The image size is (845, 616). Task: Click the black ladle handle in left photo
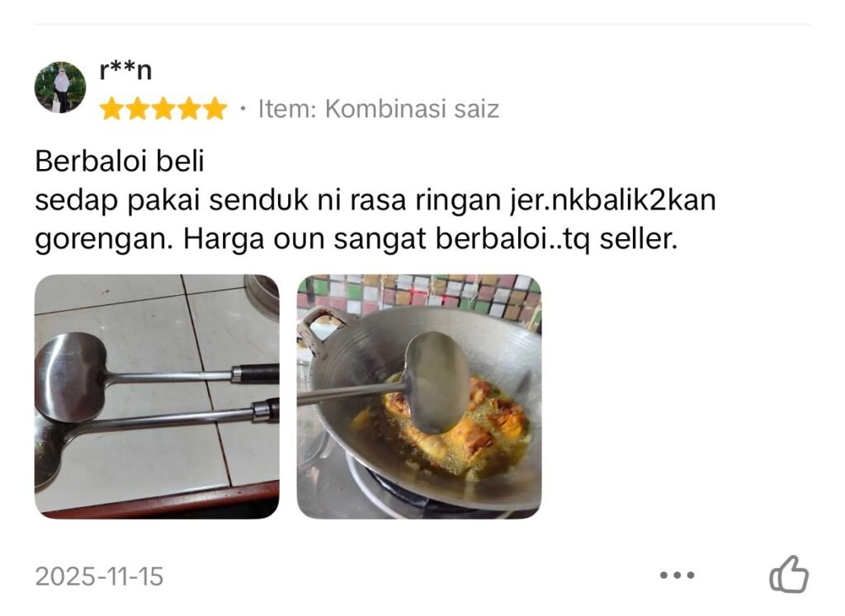click(256, 373)
